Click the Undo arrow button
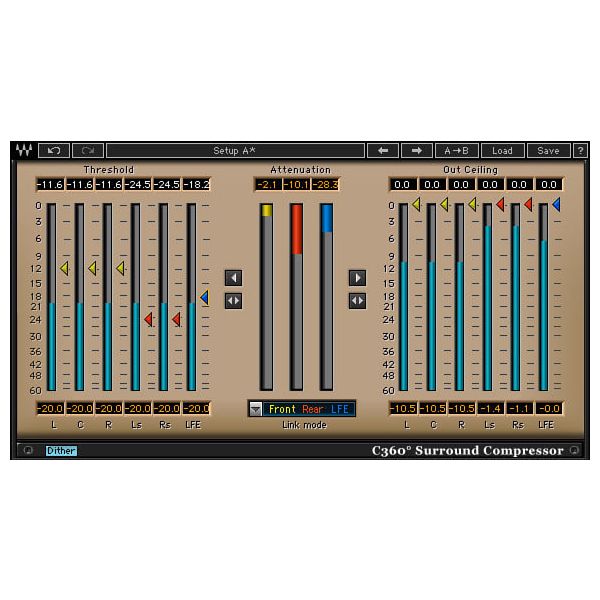Screen dimensions: 600x600 (53, 150)
